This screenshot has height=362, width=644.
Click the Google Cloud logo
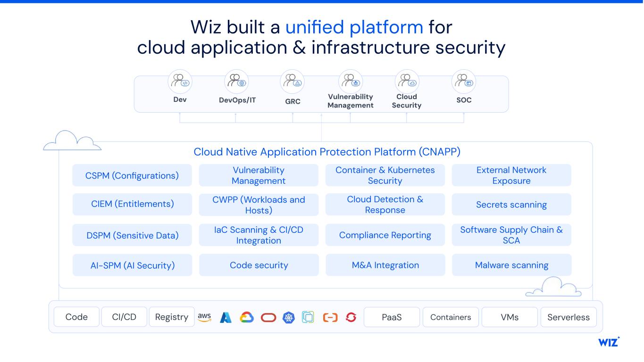pos(247,317)
